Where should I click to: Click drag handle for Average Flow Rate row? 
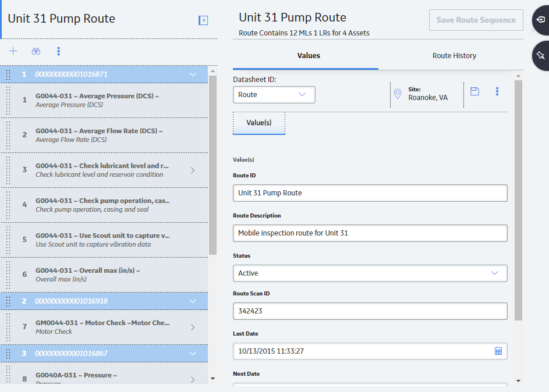tap(8, 136)
